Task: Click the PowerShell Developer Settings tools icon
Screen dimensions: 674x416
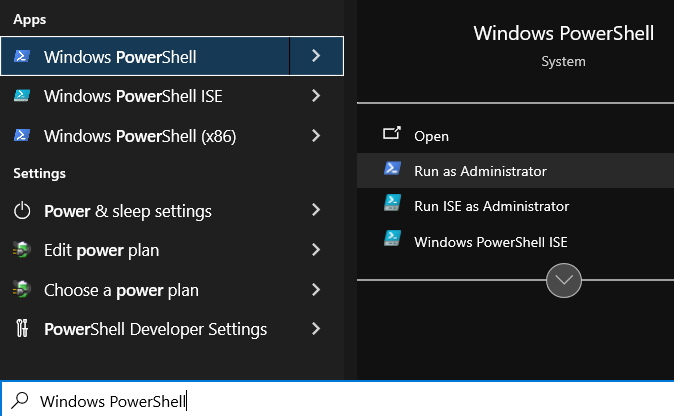Action: 22,329
